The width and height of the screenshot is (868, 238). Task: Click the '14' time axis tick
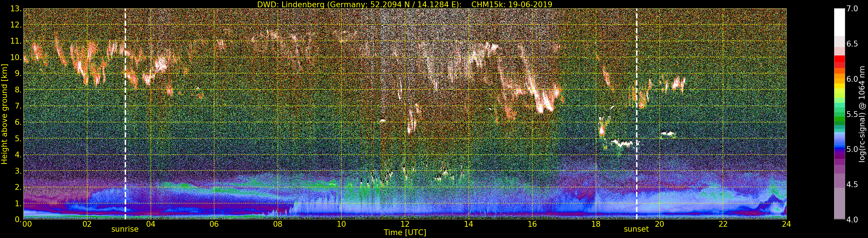469,224
